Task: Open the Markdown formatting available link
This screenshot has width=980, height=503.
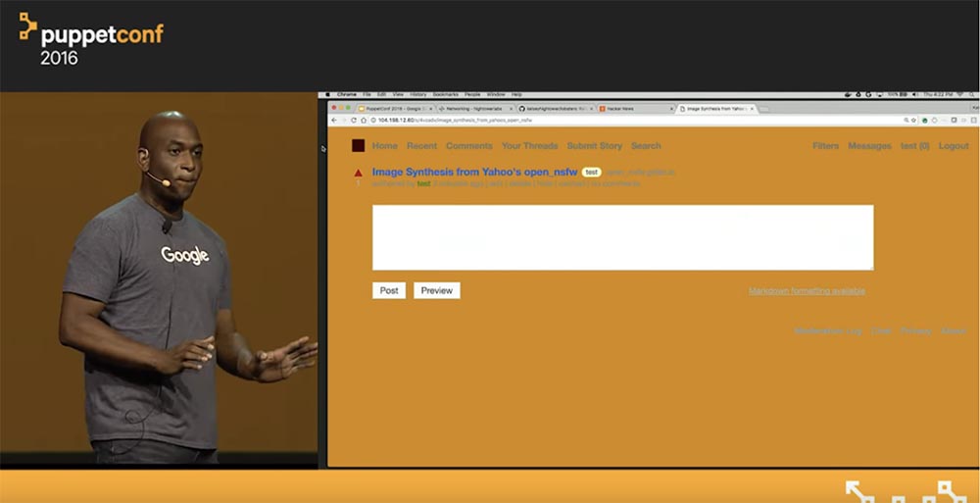Action: [808, 291]
